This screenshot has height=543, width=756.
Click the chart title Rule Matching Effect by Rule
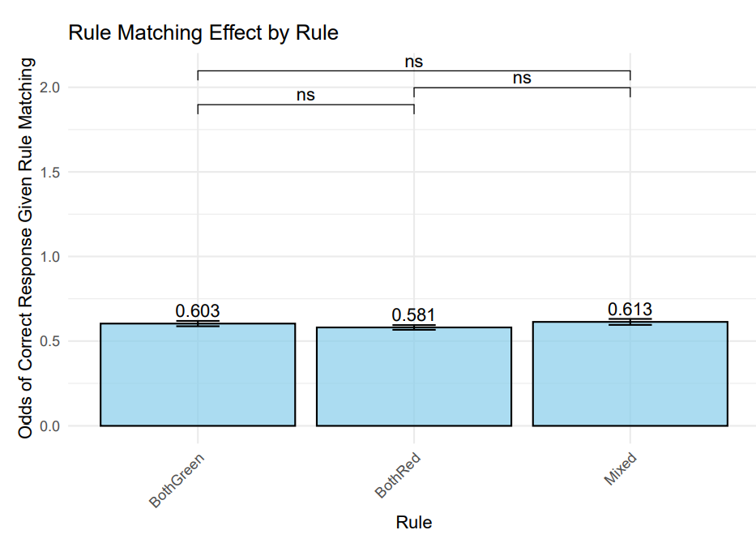point(203,33)
